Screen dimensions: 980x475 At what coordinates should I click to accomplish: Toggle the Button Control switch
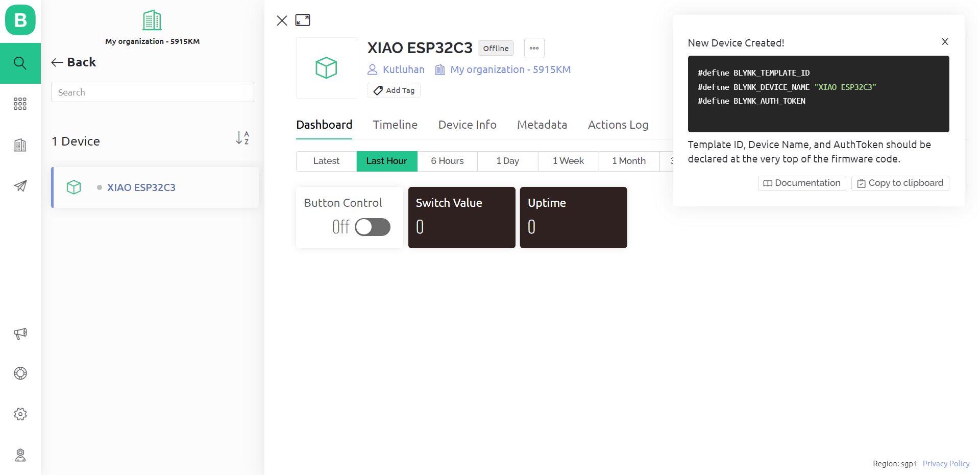[373, 227]
